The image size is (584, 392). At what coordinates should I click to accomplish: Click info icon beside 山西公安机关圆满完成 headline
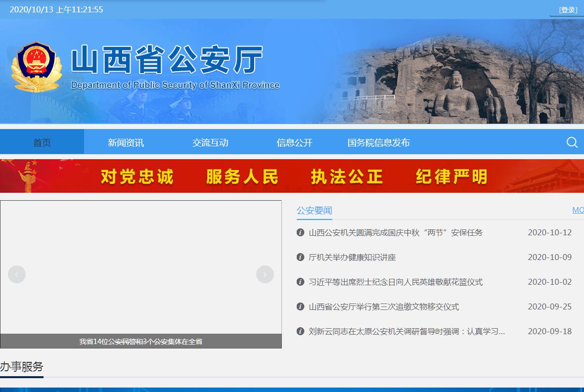click(x=300, y=232)
